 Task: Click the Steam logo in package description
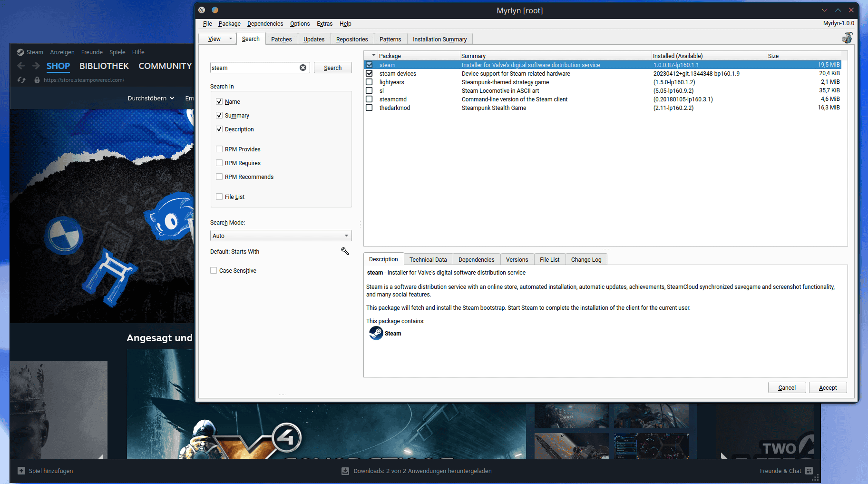(376, 333)
